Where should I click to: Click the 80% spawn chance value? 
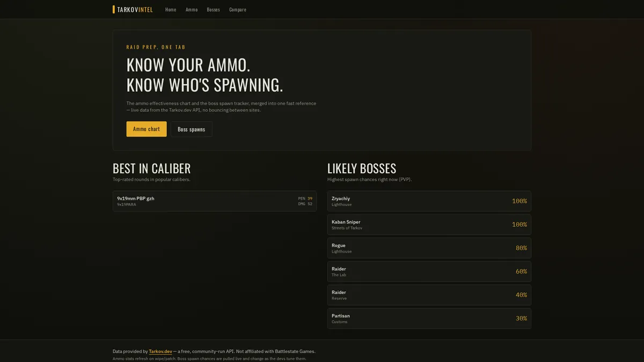click(x=521, y=248)
